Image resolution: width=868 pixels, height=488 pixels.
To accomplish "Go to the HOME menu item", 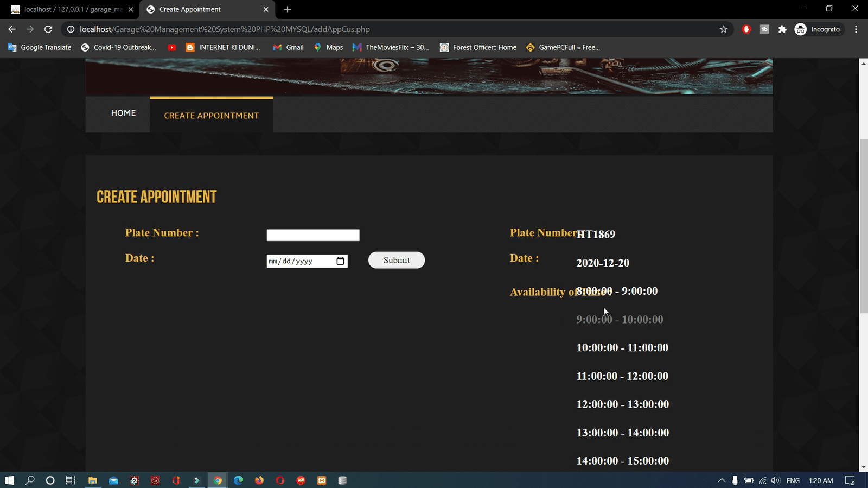I will [123, 113].
